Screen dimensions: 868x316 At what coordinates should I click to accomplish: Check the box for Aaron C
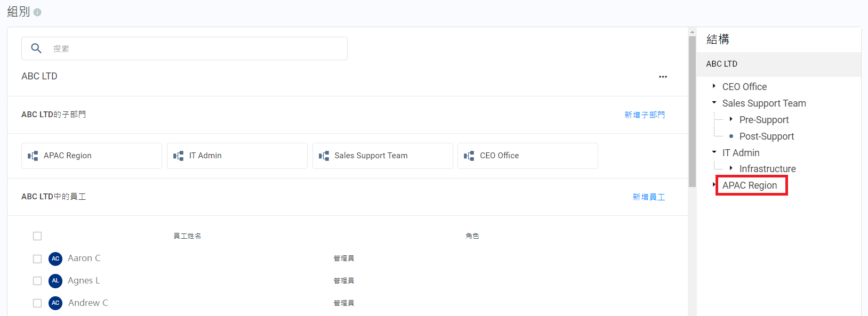[37, 258]
